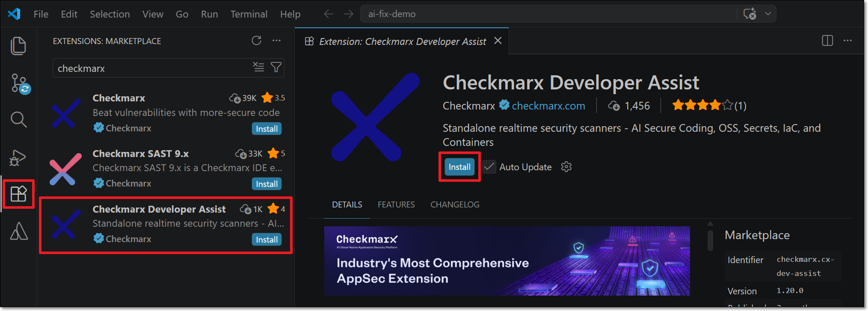
Task: Click the Extension: Checkmarx Developer Assist tab title
Action: coord(403,41)
